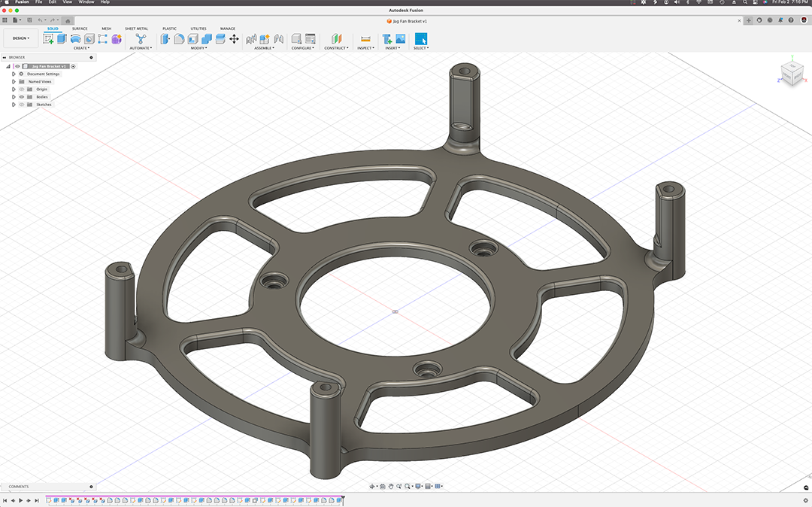Save the document with the save icon
This screenshot has width=812, height=507.
tap(29, 20)
